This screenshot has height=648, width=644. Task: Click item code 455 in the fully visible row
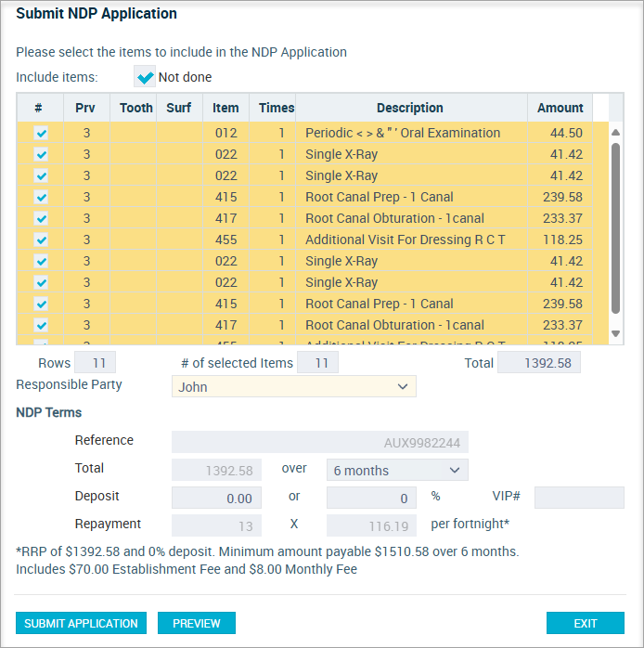point(226,240)
